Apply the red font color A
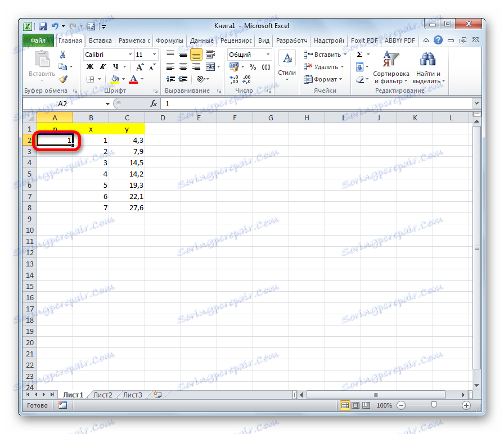Screen dimensions: 504x434 (133, 79)
